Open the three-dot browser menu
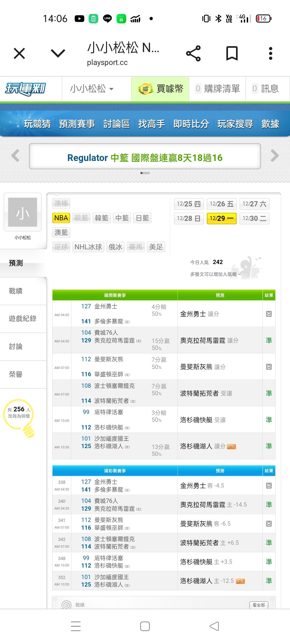 point(270,53)
